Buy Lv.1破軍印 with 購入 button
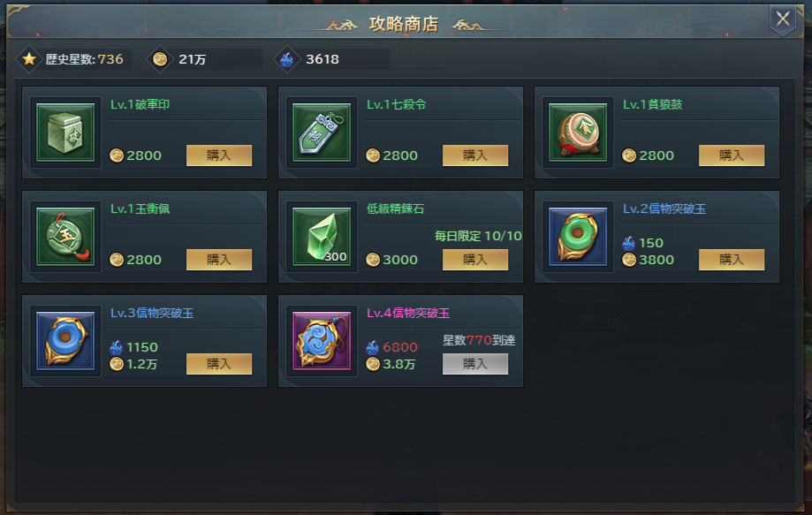The height and width of the screenshot is (515, 812). coord(219,155)
